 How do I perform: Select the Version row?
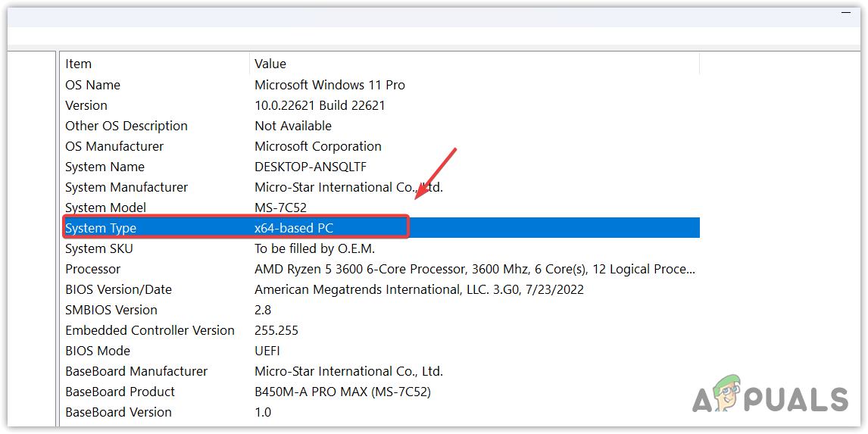point(86,105)
